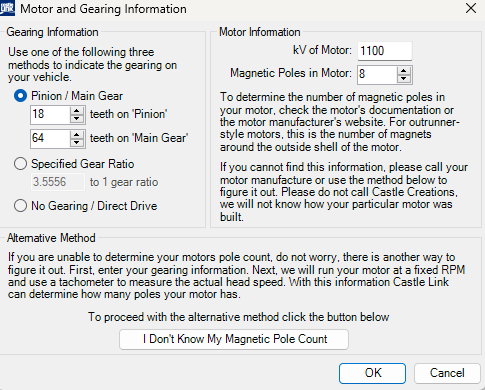This screenshot has width=485, height=390.
Task: Decrease Magnetic Poles in Motor count
Action: click(404, 79)
